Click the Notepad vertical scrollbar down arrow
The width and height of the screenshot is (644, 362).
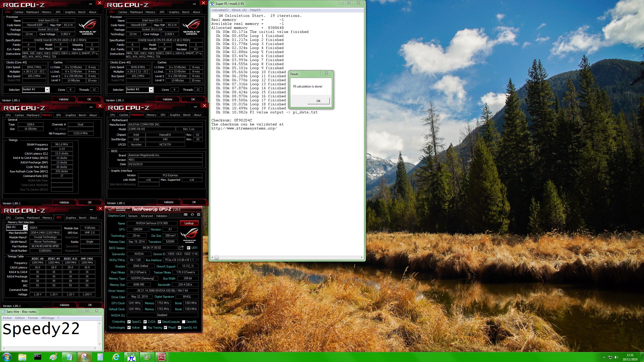[x=100, y=344]
